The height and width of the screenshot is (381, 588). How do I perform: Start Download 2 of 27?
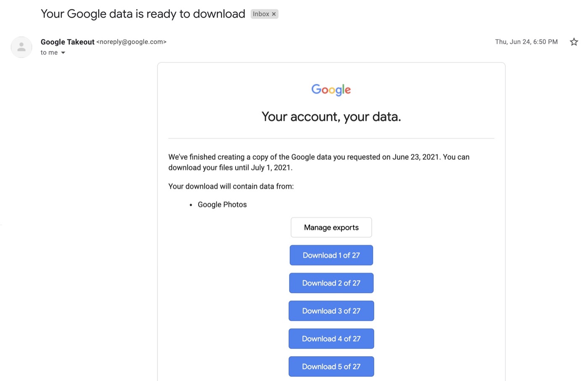(331, 283)
